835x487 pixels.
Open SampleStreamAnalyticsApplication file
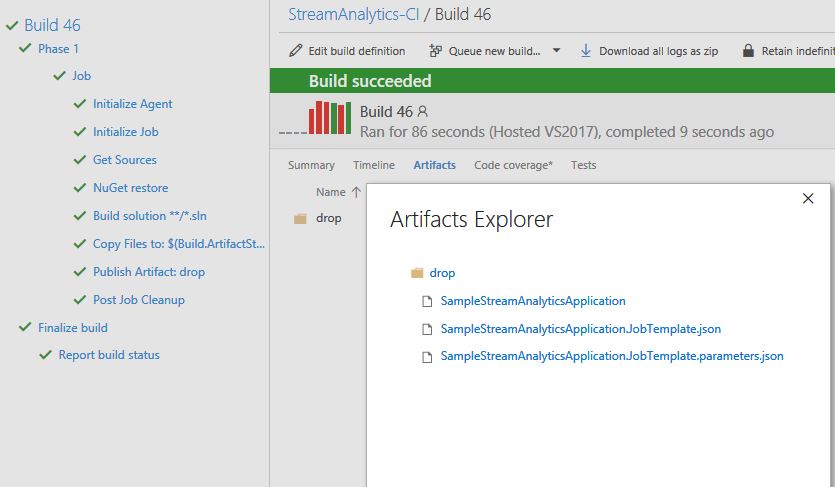pyautogui.click(x=533, y=301)
